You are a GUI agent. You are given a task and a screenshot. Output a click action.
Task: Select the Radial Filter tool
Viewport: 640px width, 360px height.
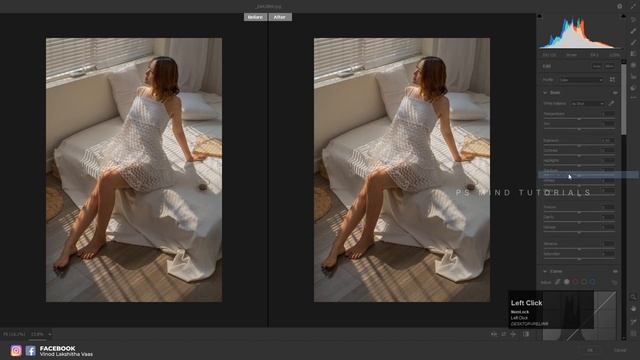tap(633, 65)
